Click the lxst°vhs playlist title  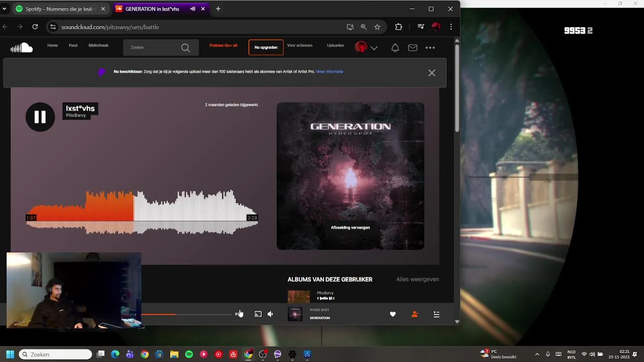pos(80,108)
